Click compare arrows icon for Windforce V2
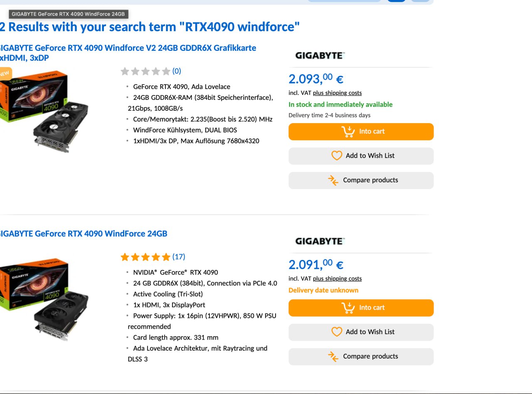532x394 pixels. (x=333, y=180)
